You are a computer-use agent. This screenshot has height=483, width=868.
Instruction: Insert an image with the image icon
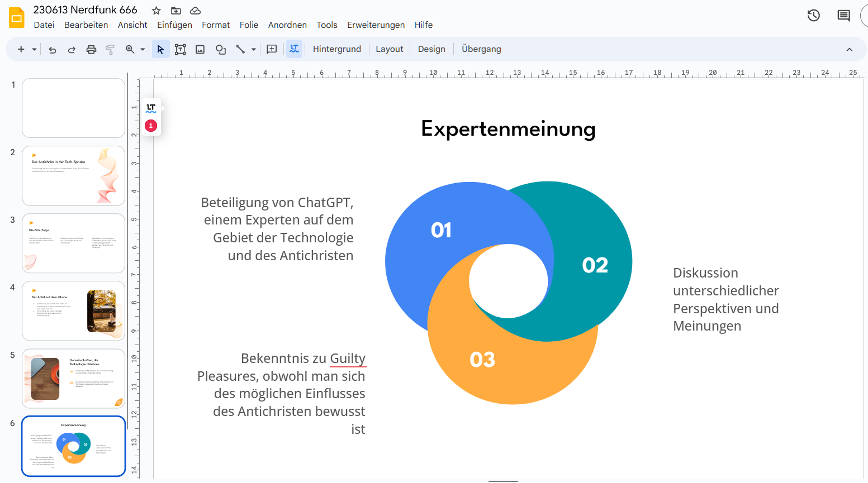click(200, 50)
